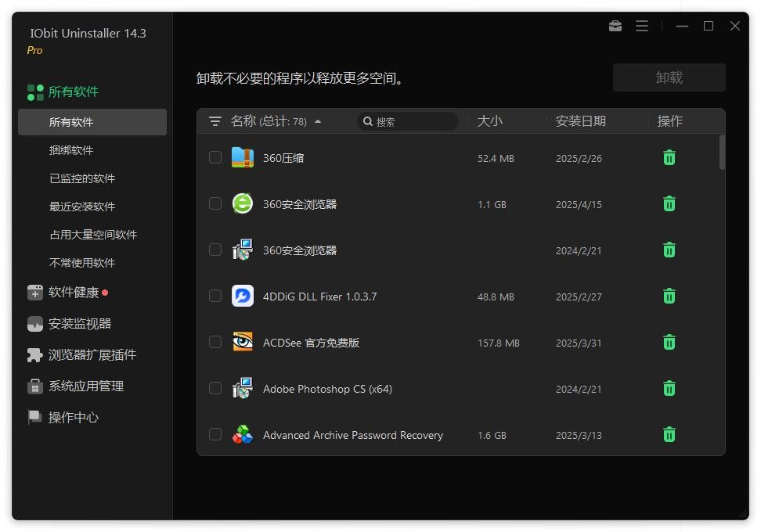Image resolution: width=761 pixels, height=532 pixels.
Task: Open 安装监视器 section
Action: (x=80, y=324)
